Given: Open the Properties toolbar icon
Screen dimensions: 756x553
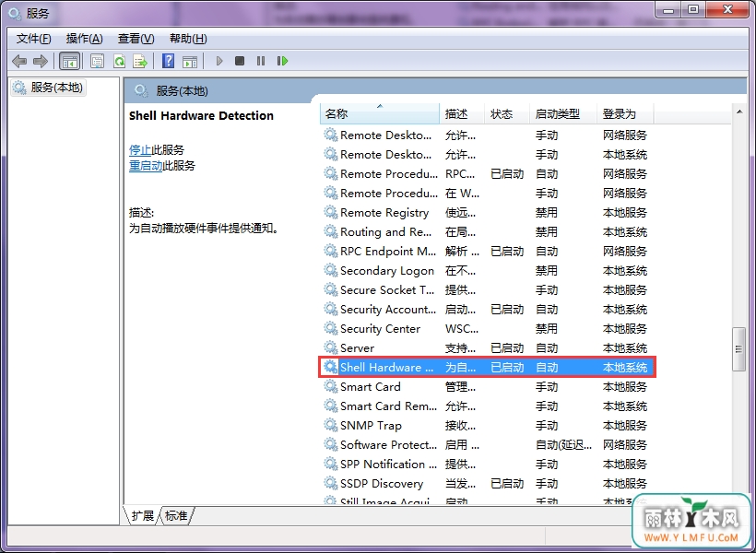Looking at the screenshot, I should pos(98,61).
